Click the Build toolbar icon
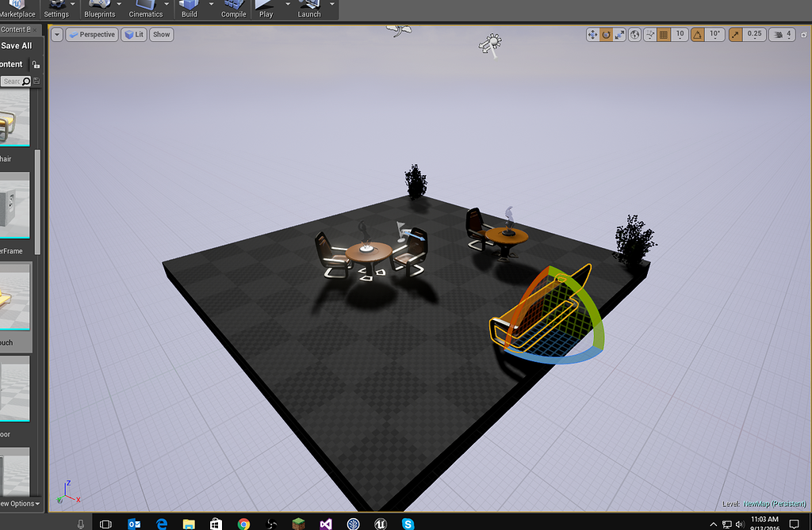The width and height of the screenshot is (812, 530). (187, 10)
